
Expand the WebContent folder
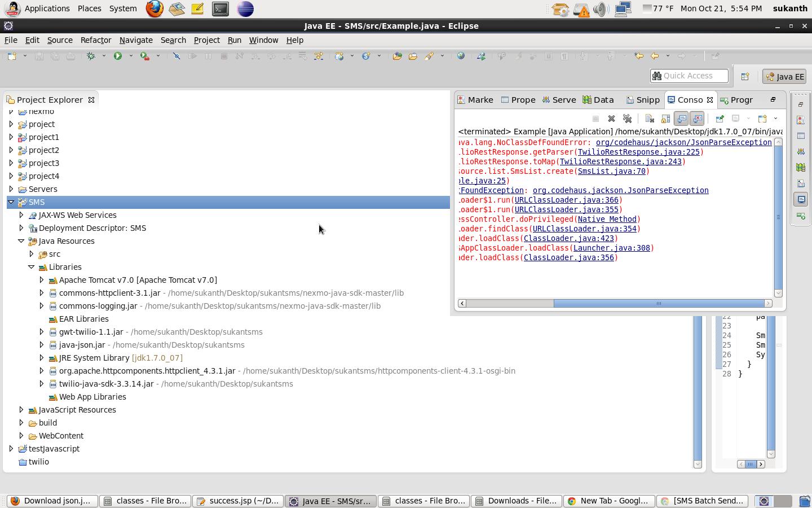pyautogui.click(x=21, y=436)
